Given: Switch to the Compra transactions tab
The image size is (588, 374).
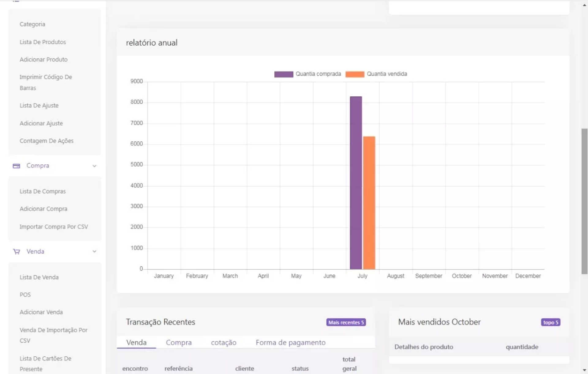Looking at the screenshot, I should tap(179, 342).
